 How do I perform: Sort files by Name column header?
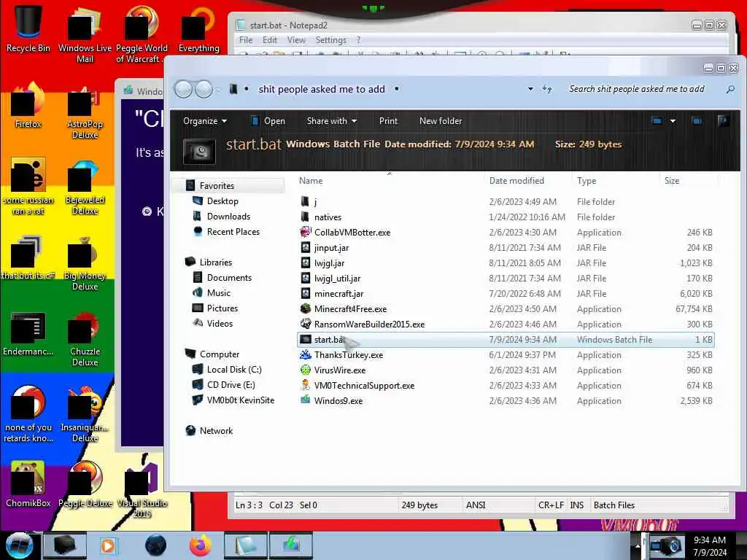point(311,181)
